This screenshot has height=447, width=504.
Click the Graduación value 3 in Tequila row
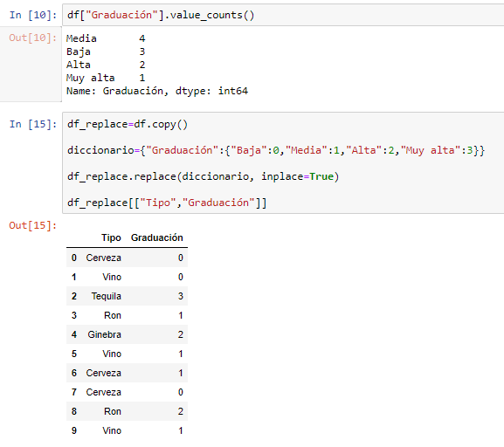[x=181, y=296]
